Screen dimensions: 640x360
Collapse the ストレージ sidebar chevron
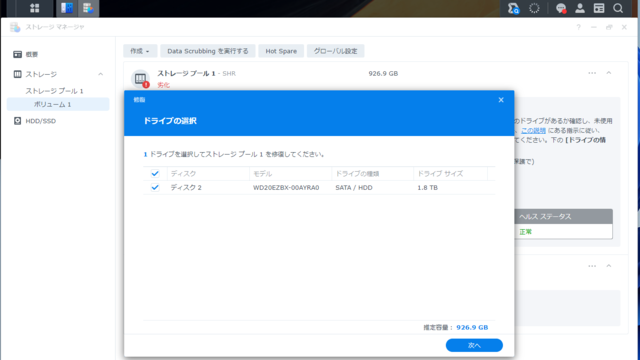100,74
